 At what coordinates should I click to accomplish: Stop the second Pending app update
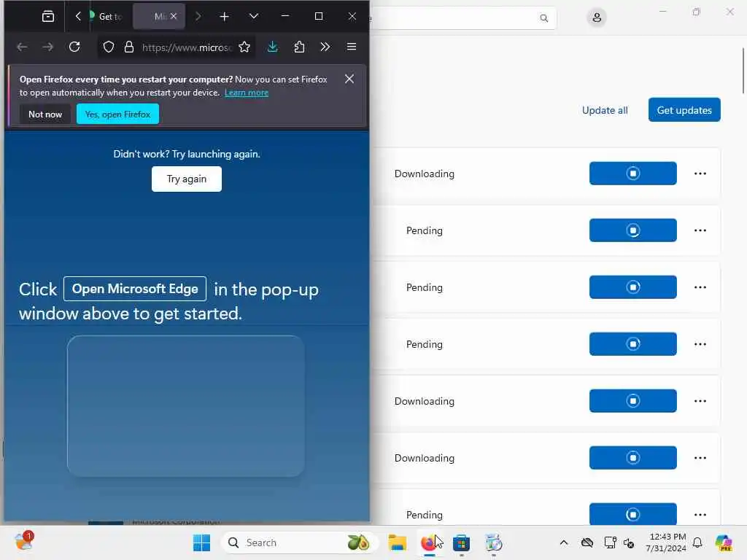point(632,287)
